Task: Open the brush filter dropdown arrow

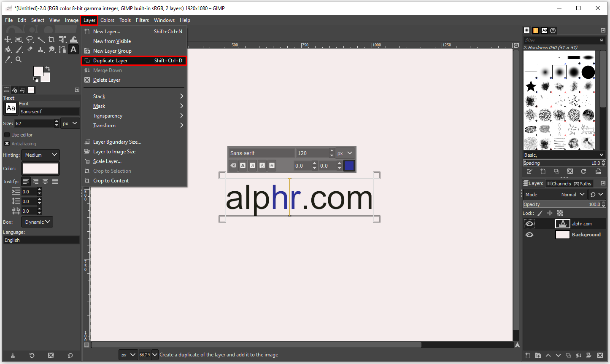Action: (x=602, y=40)
